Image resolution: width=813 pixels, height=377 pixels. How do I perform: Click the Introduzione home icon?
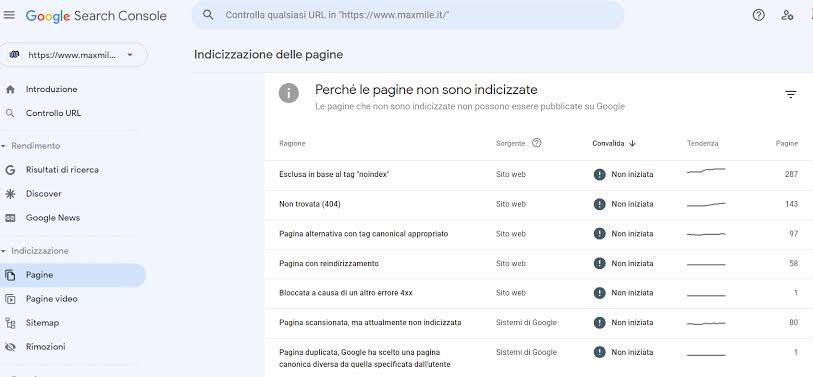click(10, 89)
